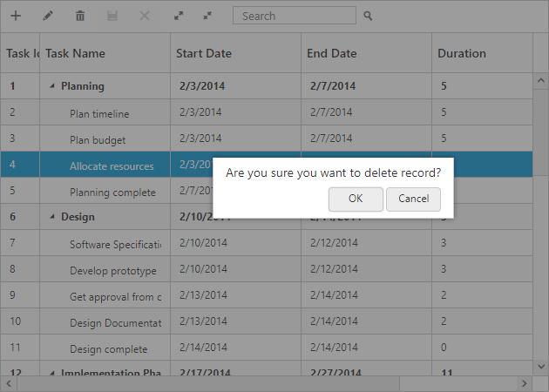This screenshot has width=549, height=392.
Task: Click the horizontal scrollbar right arrow
Action: coord(524,383)
